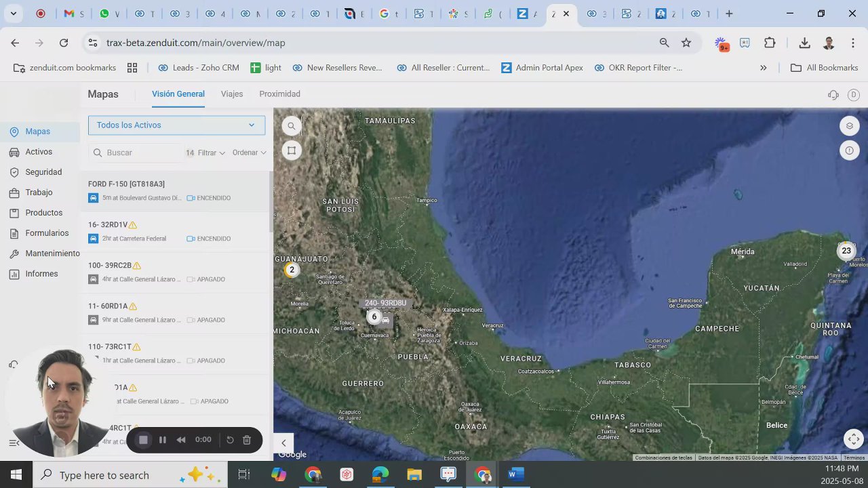Select the 11- 60RD1A asset row

(176, 313)
